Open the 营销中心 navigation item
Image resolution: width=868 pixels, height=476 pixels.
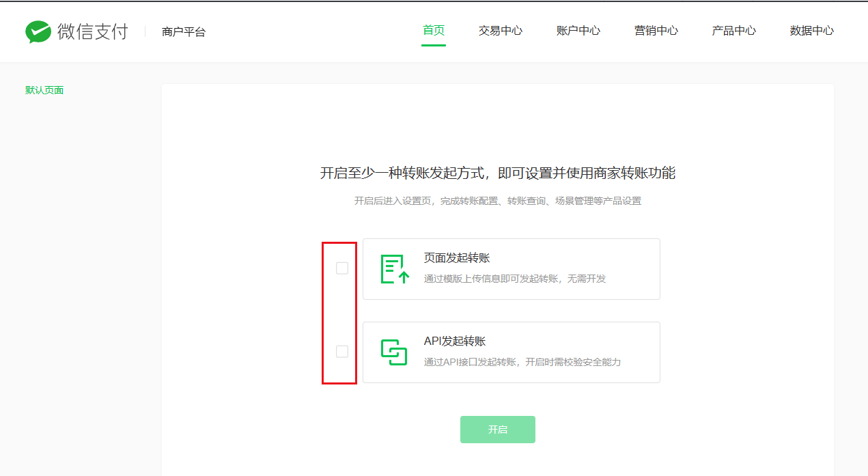click(656, 31)
